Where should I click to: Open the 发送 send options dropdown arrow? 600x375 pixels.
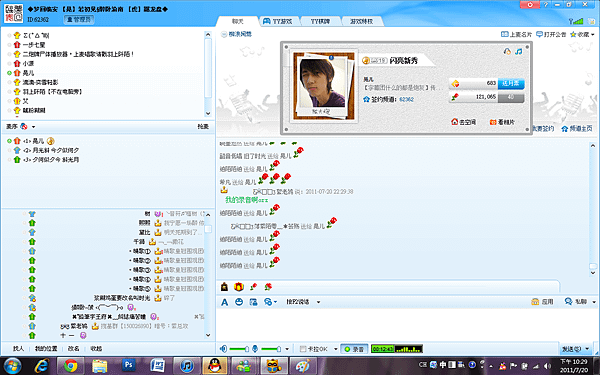587,349
